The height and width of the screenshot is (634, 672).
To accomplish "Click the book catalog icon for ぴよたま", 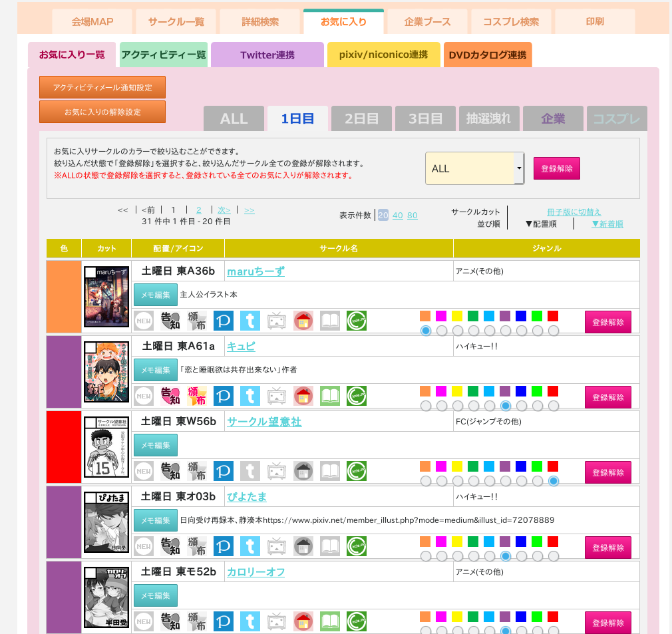I will [x=330, y=546].
